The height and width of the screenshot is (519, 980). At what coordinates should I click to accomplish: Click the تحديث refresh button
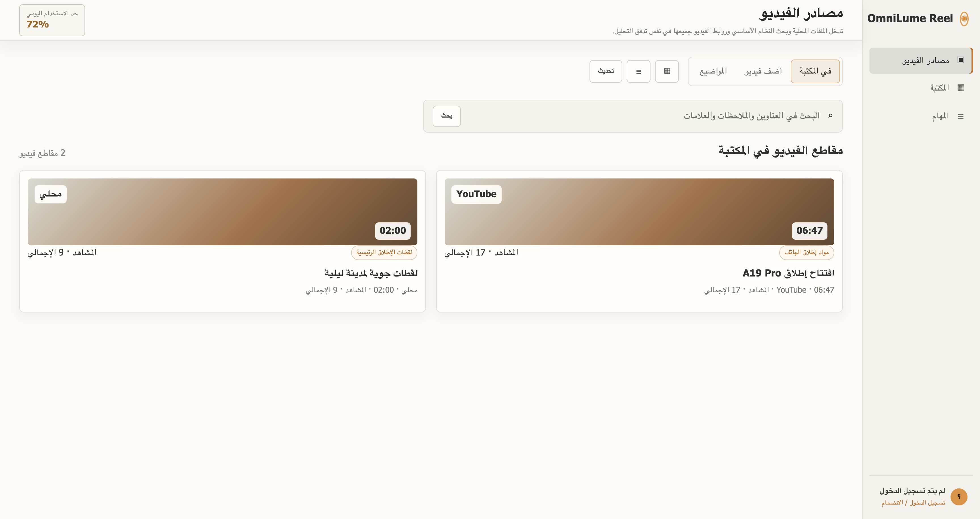(x=606, y=71)
